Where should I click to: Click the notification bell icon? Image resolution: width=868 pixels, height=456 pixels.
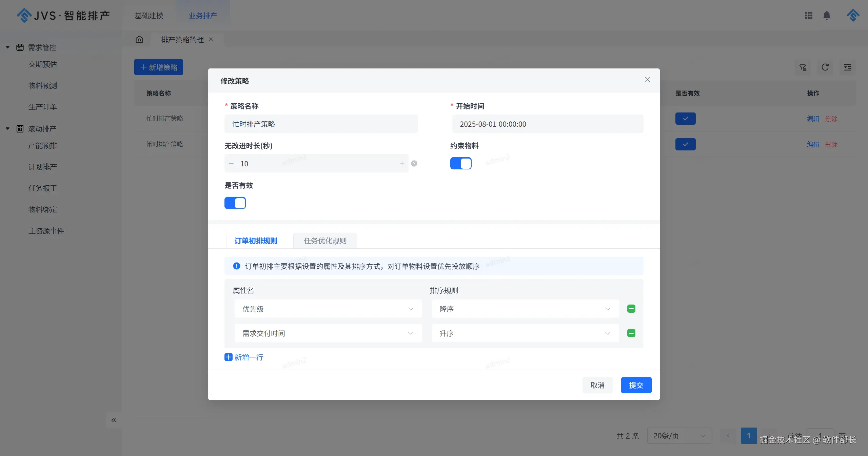827,16
